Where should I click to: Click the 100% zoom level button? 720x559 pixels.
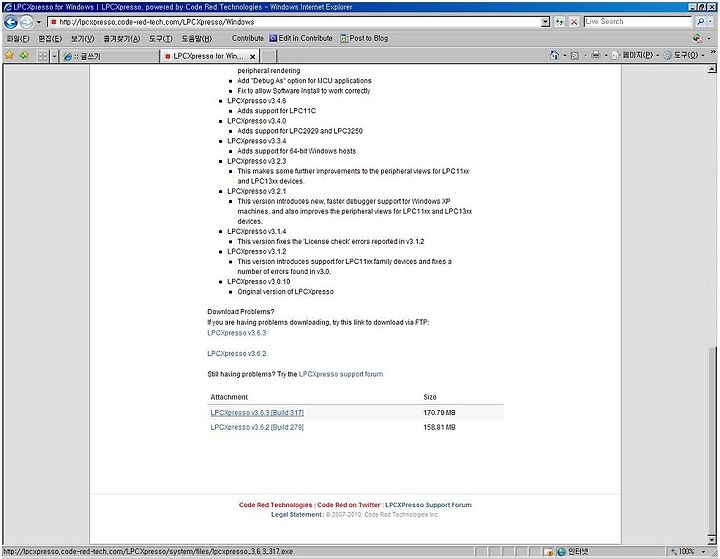coord(682,551)
